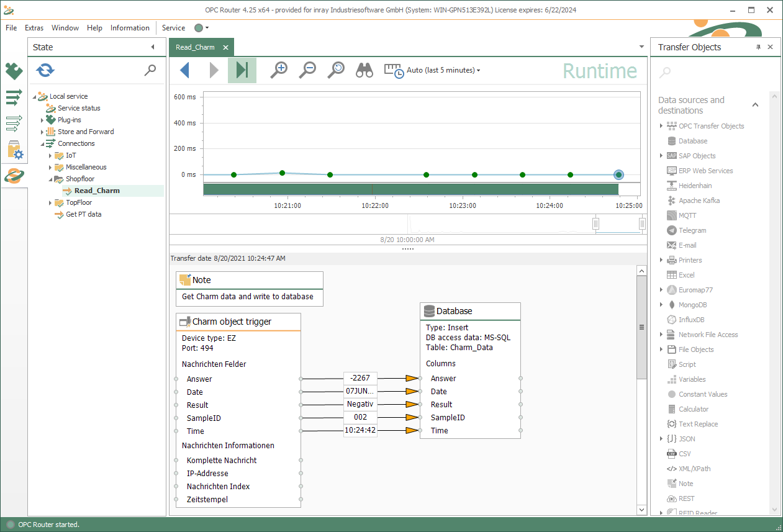This screenshot has width=783, height=532.
Task: Close the Read_Charm tab
Action: (225, 47)
